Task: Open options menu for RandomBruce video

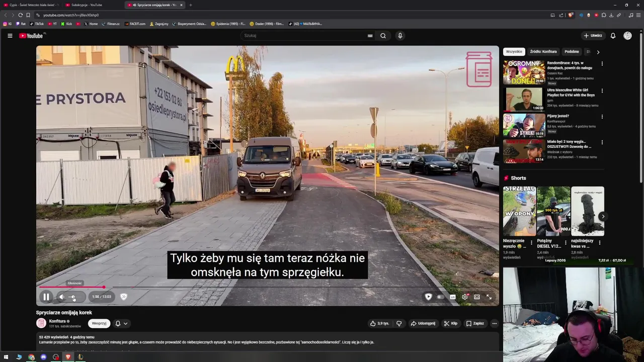Action: coord(602,64)
